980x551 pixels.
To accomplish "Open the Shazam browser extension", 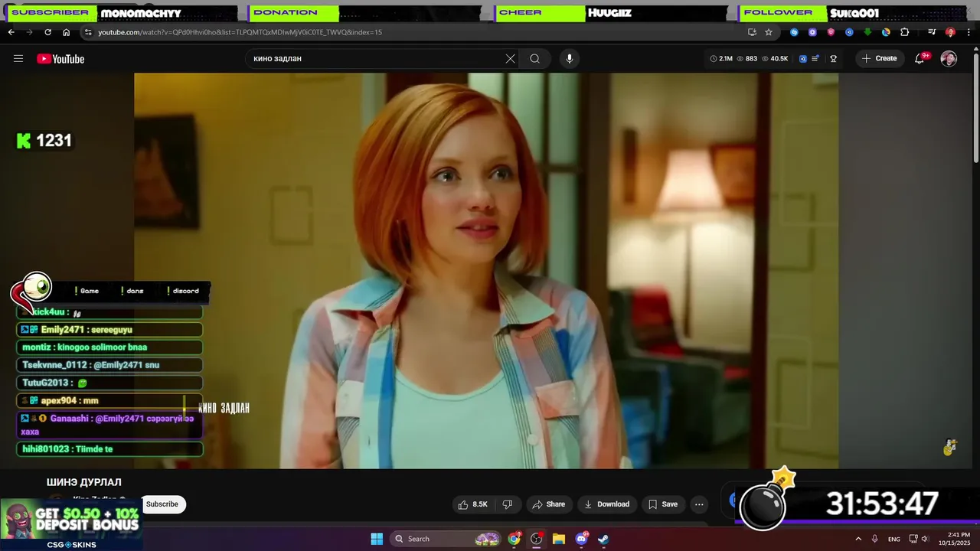I will click(794, 32).
